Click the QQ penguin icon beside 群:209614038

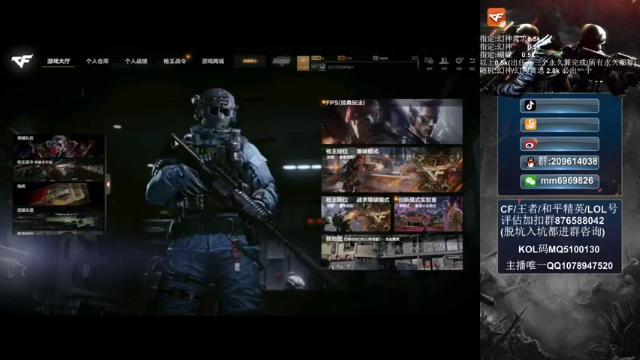click(x=530, y=162)
